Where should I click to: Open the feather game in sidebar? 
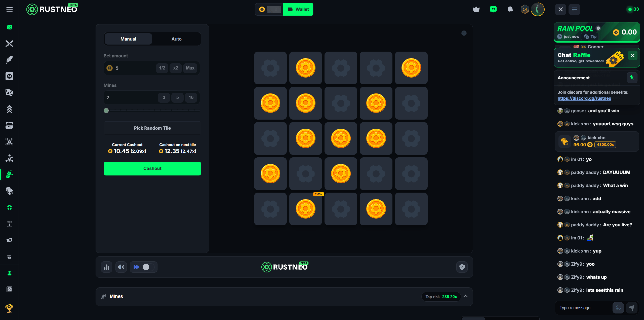(x=10, y=60)
